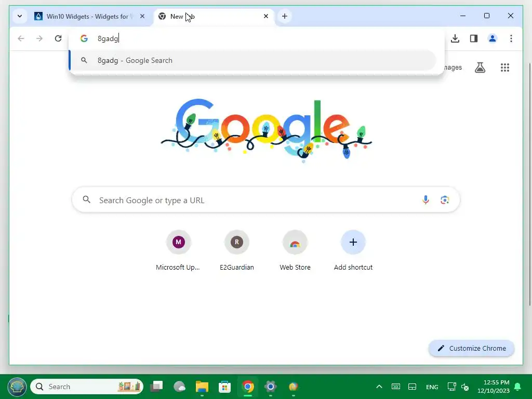Open the touch keyboard tray icon
The image size is (532, 399).
click(x=395, y=387)
